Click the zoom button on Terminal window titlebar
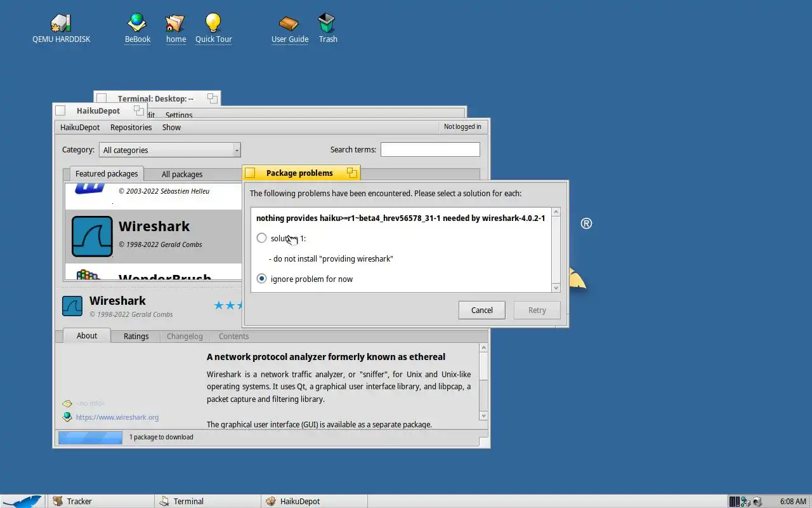Screen dimensions: 812x508 point(213,98)
